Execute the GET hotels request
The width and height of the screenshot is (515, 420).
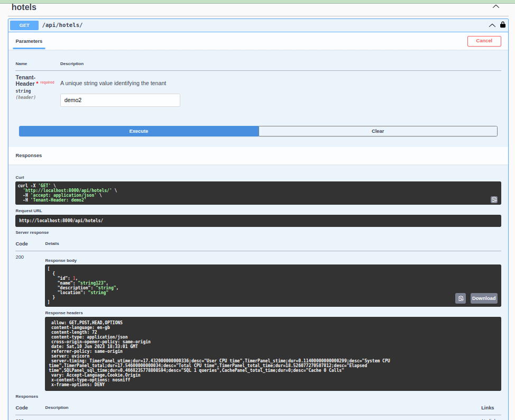[x=139, y=131]
